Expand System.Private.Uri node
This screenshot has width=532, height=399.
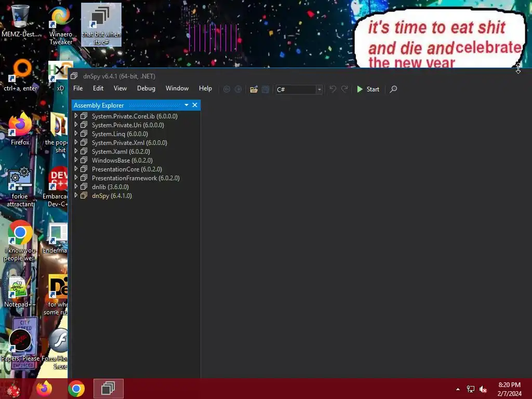coord(76,125)
